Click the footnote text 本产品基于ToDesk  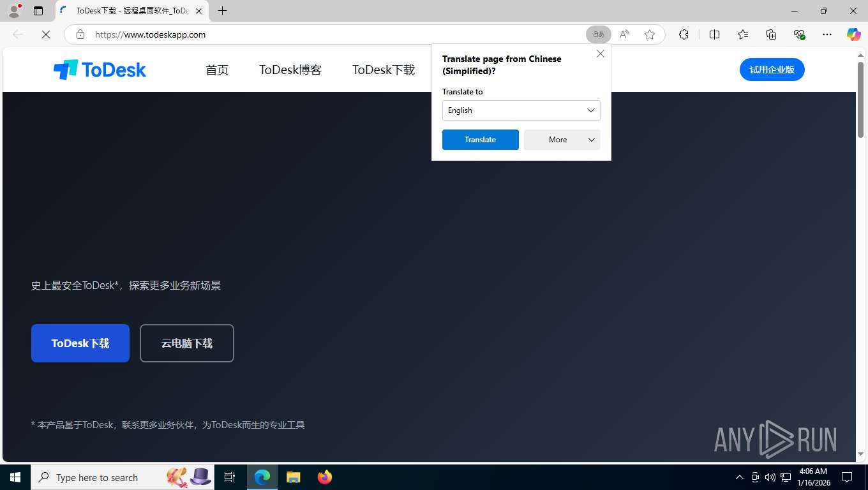point(75,425)
